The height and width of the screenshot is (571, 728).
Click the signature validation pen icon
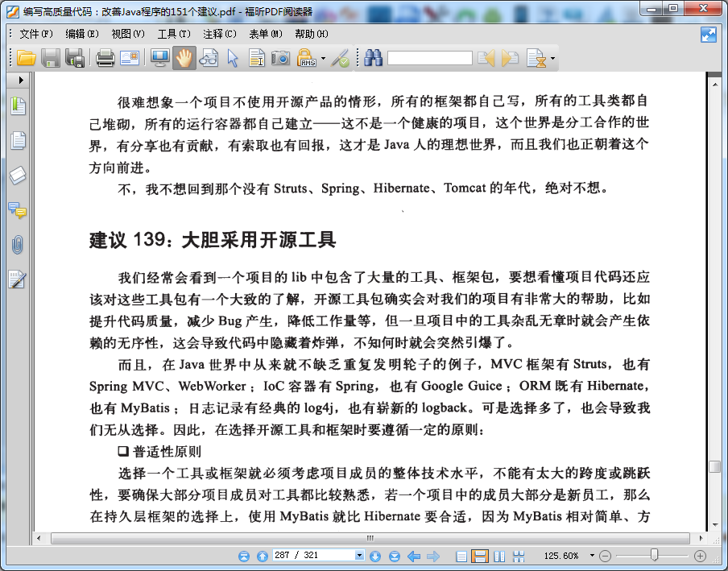point(341,58)
